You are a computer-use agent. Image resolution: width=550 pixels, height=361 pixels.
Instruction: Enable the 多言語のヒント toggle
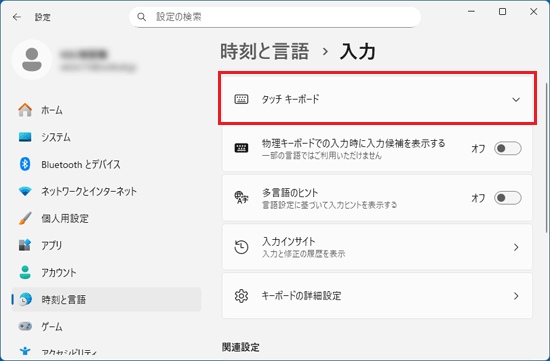[x=508, y=198]
